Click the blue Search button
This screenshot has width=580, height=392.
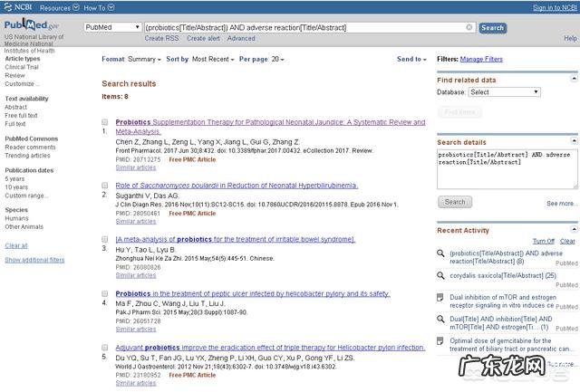pos(492,27)
